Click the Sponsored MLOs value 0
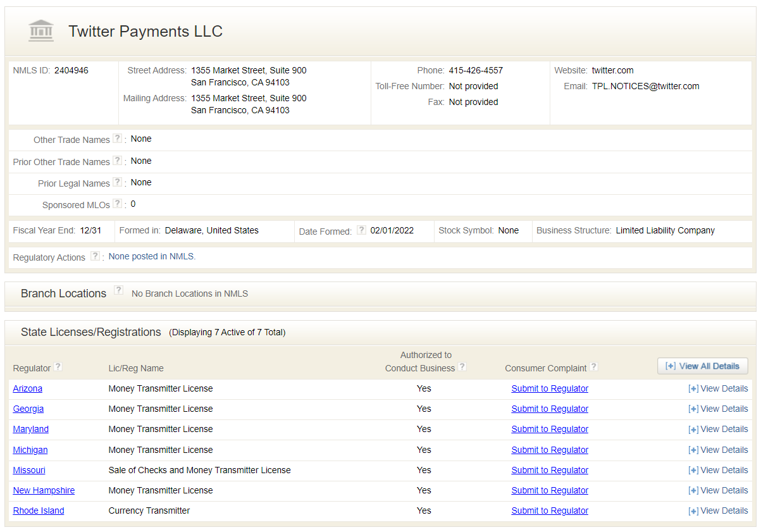773x532 pixels. (x=133, y=204)
